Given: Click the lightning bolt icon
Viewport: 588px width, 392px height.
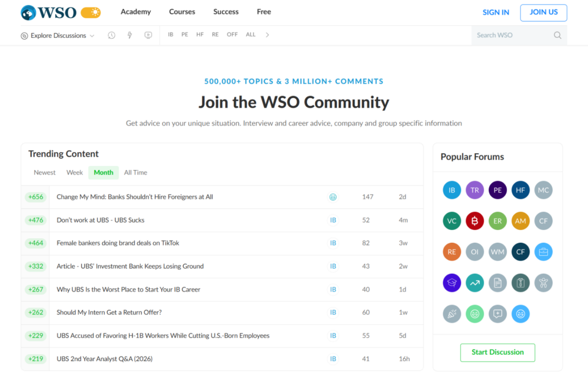Looking at the screenshot, I should click(130, 35).
